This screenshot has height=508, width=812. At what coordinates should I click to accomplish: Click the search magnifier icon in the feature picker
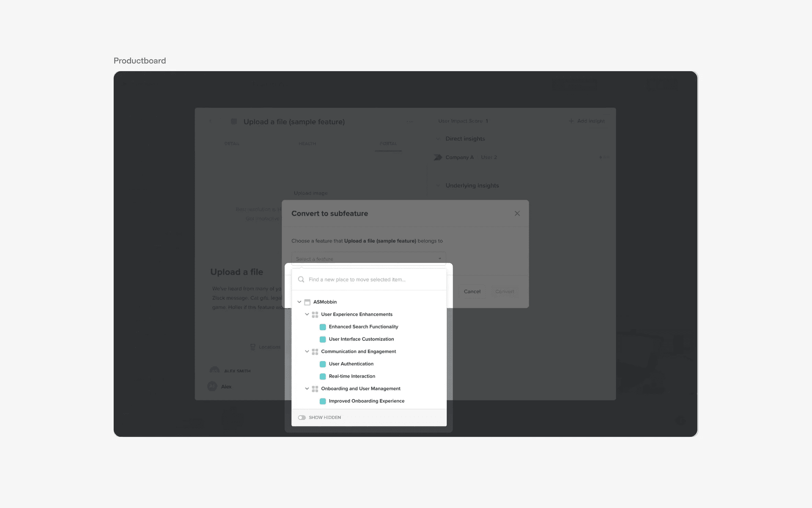pos(301,279)
